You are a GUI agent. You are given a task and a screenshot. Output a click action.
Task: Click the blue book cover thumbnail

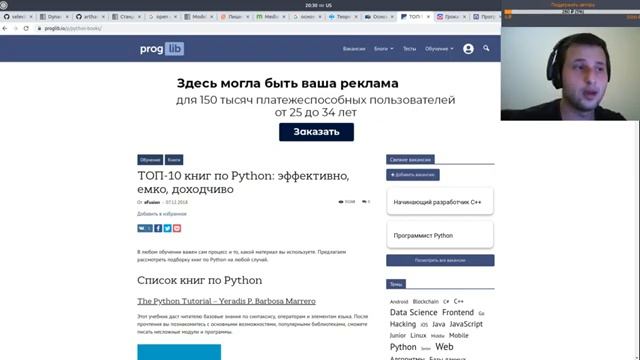coord(179,352)
